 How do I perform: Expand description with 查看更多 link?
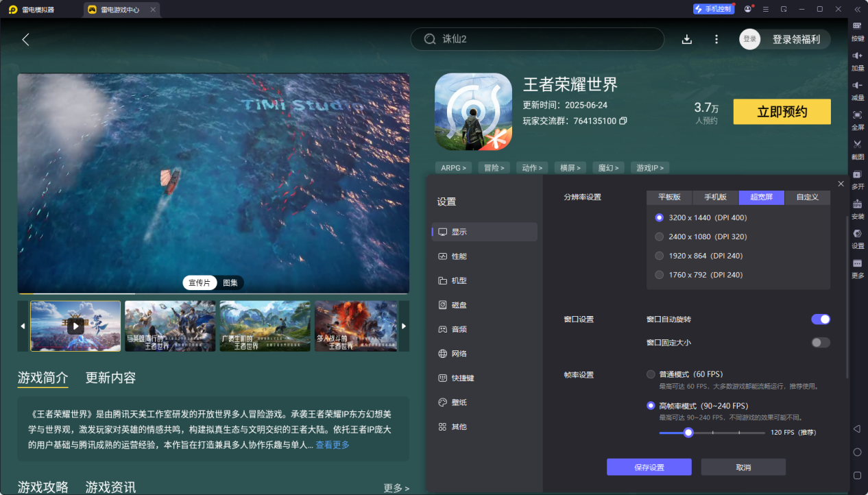pos(333,445)
